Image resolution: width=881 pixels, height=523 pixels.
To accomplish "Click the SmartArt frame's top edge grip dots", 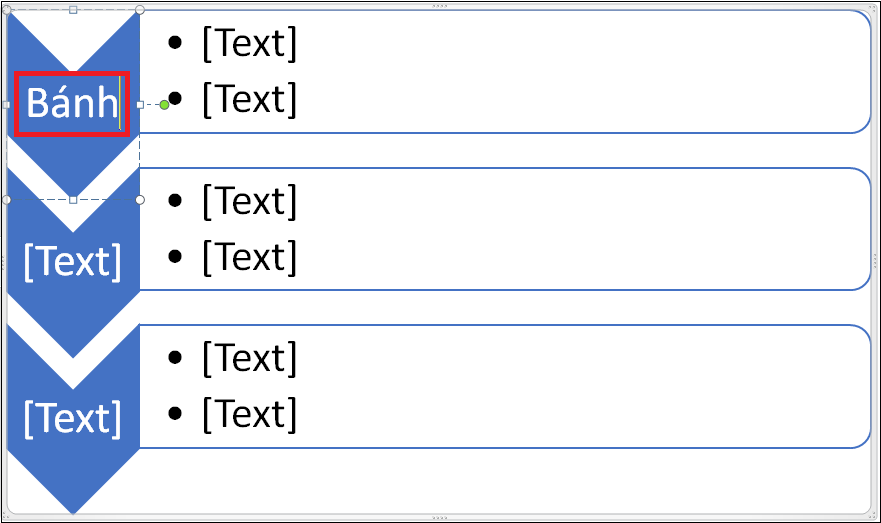I will tap(440, 6).
